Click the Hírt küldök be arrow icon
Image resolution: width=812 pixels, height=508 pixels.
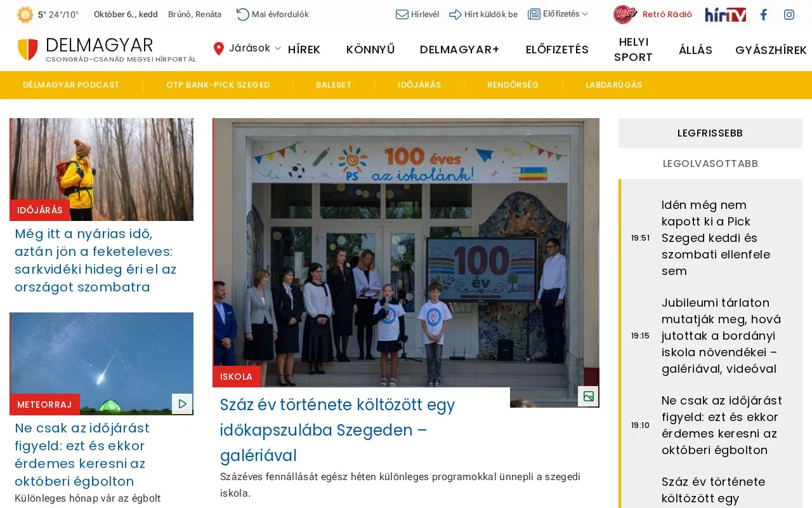coord(455,14)
